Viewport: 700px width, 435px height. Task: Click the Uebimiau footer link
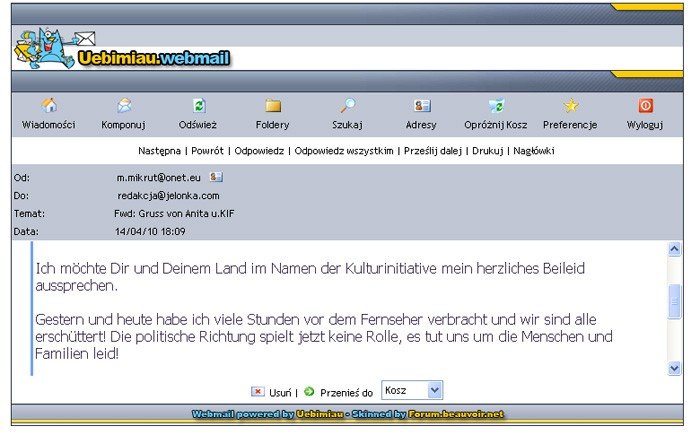[x=320, y=414]
